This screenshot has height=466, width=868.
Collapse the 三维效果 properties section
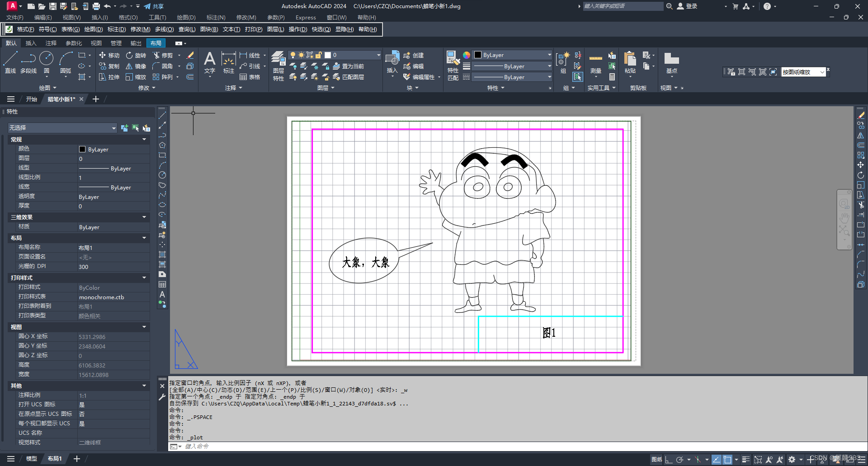144,217
